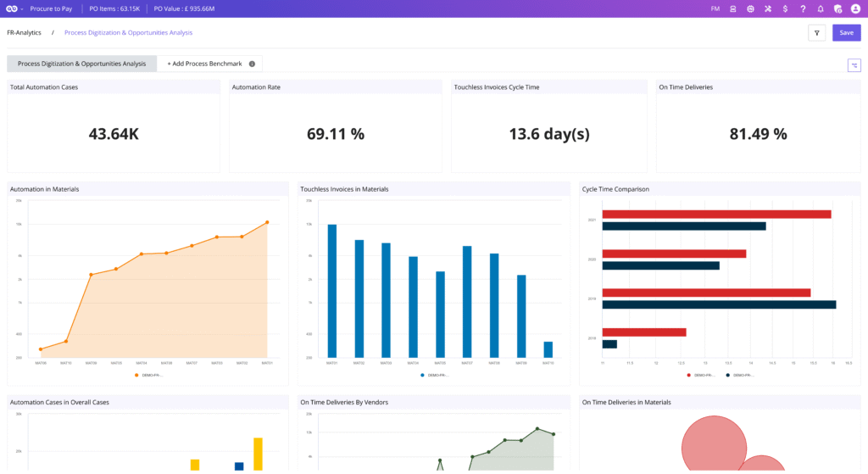
Task: Open the user profile avatar
Action: pos(855,8)
